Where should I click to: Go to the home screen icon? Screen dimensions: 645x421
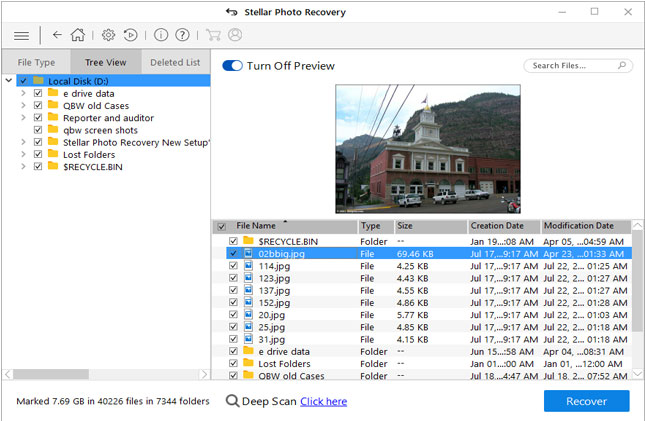[77, 35]
